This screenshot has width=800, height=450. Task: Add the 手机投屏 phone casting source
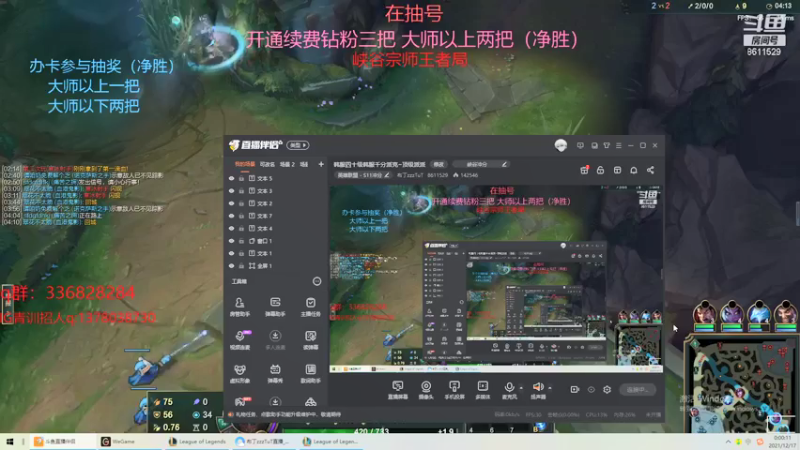(454, 390)
